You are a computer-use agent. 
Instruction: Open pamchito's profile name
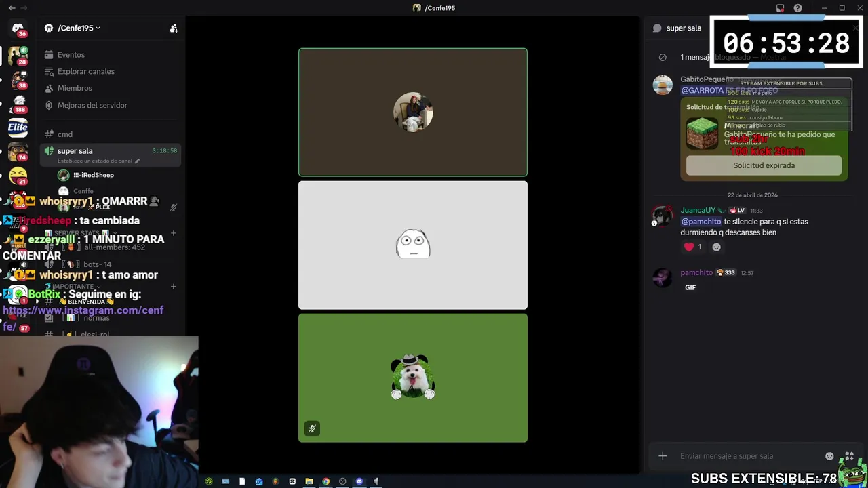pos(696,272)
